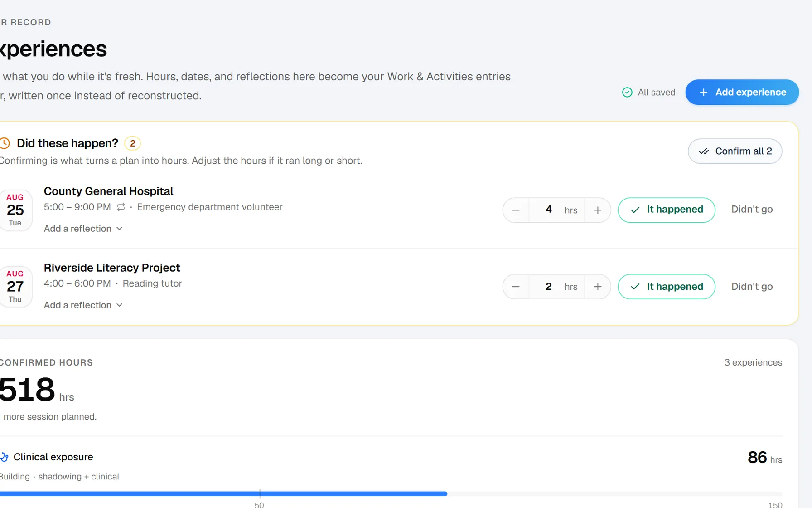Click the Riverside Literacy Project title

pos(112,268)
